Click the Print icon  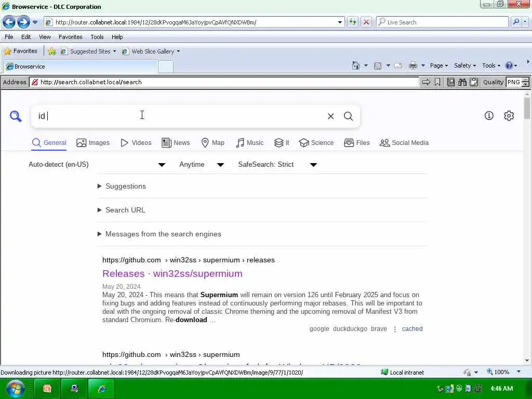[x=413, y=65]
